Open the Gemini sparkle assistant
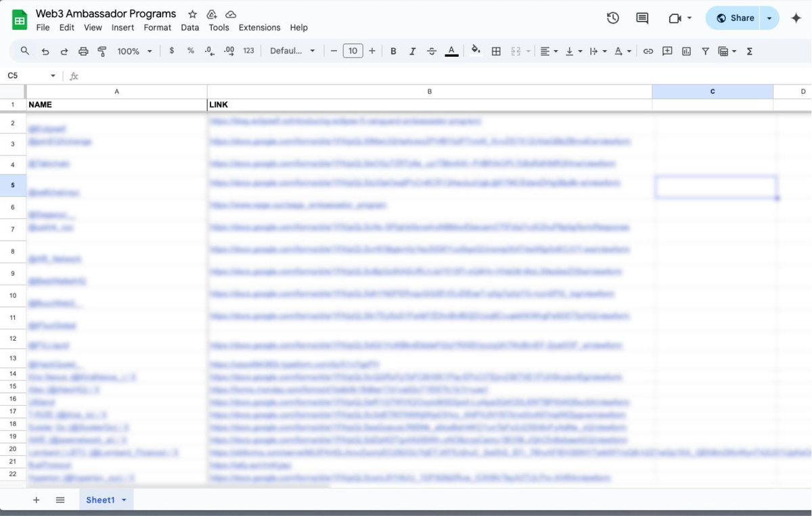Screen dimensions: 812x516 tap(796, 18)
